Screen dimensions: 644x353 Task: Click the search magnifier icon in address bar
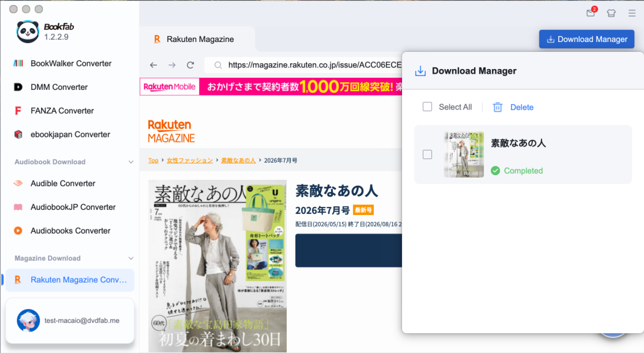click(x=218, y=65)
